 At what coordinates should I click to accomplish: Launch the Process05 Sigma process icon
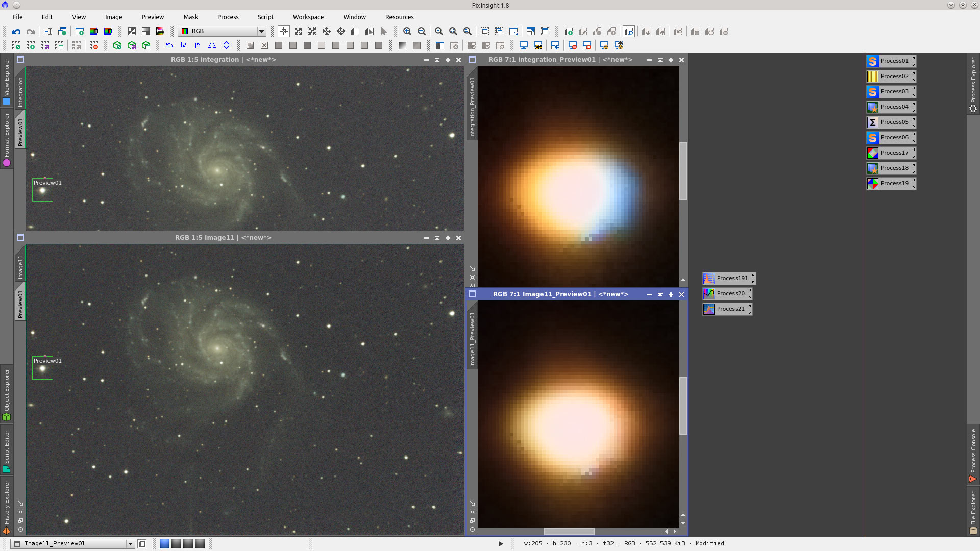click(891, 122)
